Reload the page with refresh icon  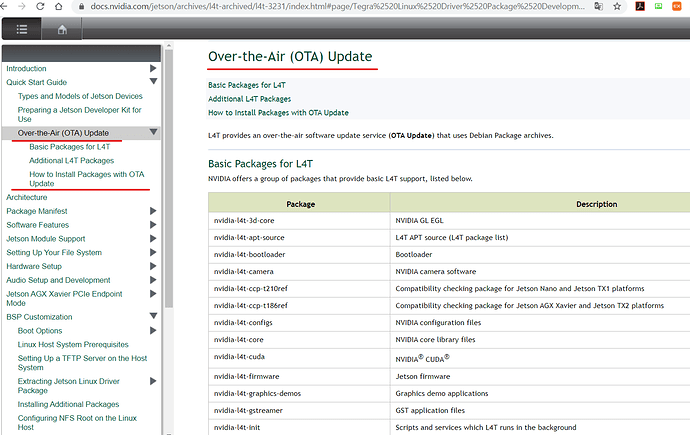pos(40,6)
